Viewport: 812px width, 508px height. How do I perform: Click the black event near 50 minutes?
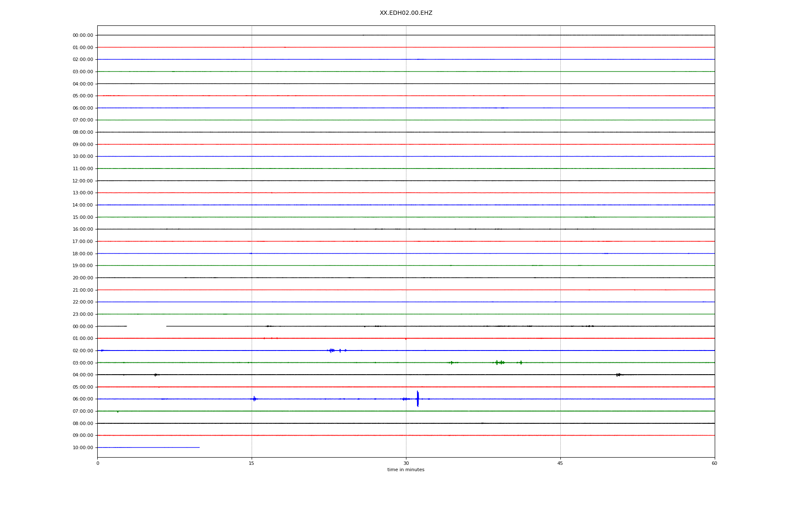618,375
